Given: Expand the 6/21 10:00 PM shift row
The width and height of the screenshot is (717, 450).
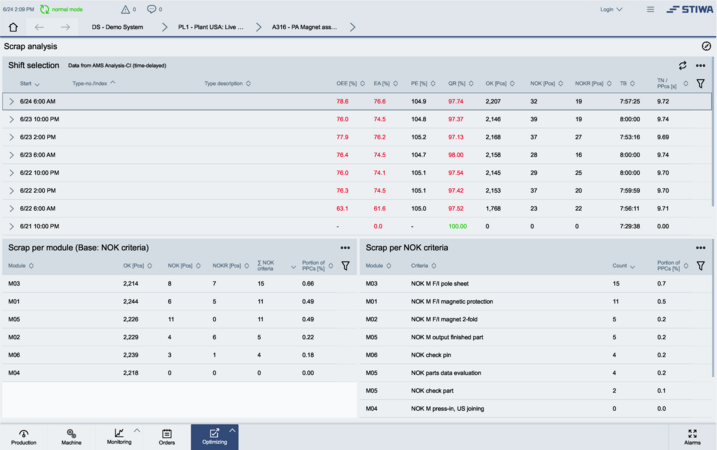Looking at the screenshot, I should [12, 226].
